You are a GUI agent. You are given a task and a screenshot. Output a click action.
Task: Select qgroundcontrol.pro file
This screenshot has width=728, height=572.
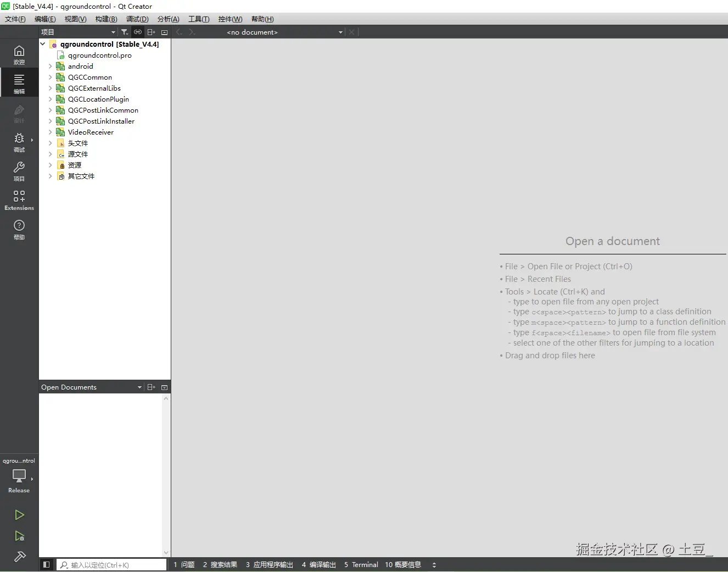(x=99, y=55)
